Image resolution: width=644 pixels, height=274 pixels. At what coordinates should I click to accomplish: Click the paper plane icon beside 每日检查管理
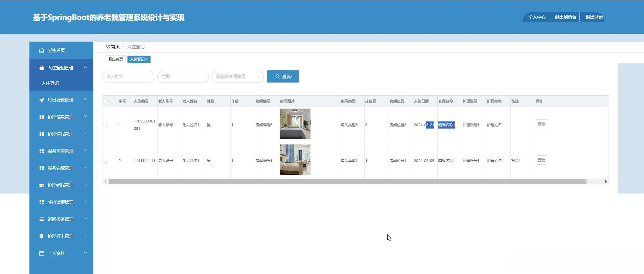click(x=42, y=100)
